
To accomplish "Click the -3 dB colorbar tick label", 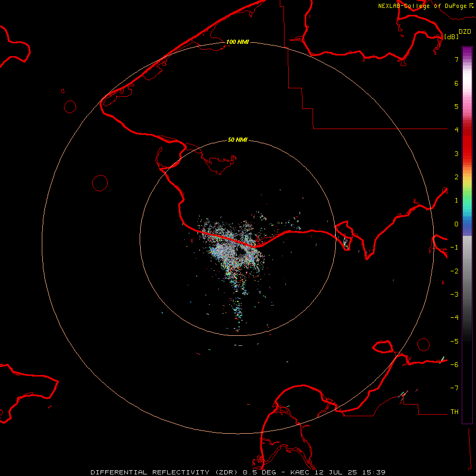I will tap(454, 295).
